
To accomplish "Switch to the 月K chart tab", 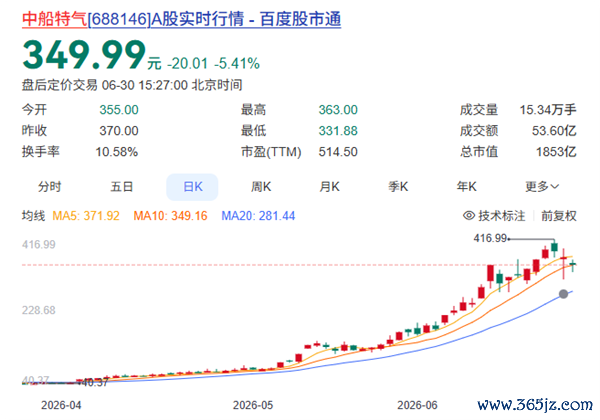I will point(329,187).
